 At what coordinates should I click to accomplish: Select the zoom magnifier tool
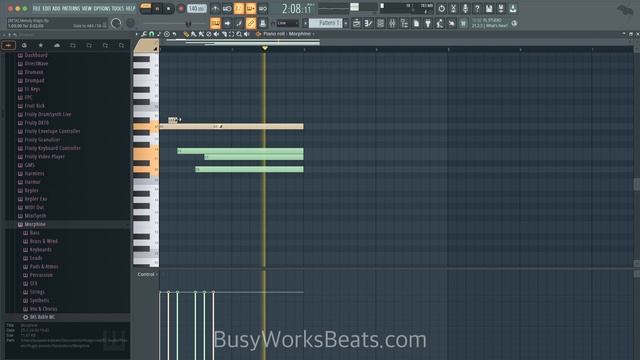pyautogui.click(x=239, y=34)
